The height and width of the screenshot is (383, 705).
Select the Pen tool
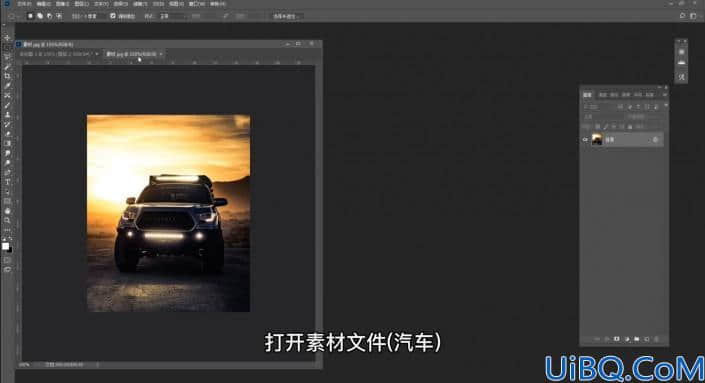coord(7,173)
